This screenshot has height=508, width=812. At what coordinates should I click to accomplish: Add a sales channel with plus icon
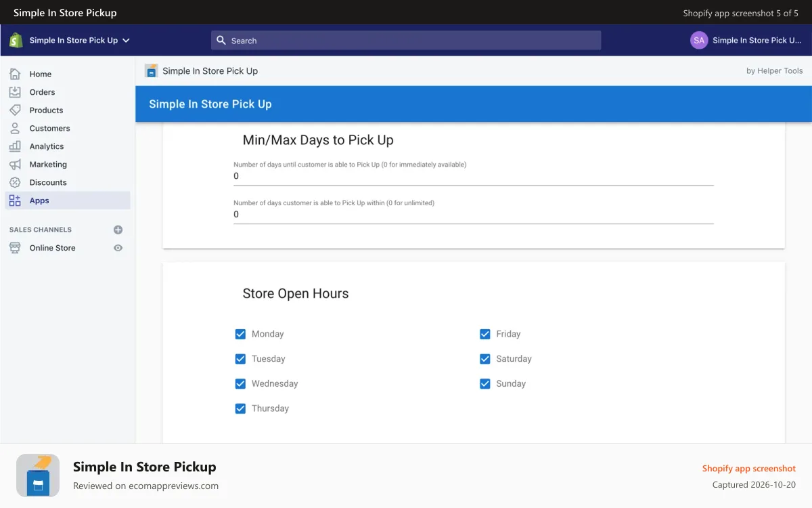click(x=118, y=230)
